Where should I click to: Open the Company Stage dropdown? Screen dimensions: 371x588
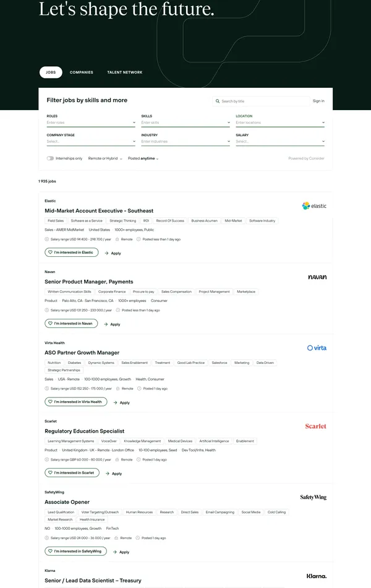click(x=90, y=142)
